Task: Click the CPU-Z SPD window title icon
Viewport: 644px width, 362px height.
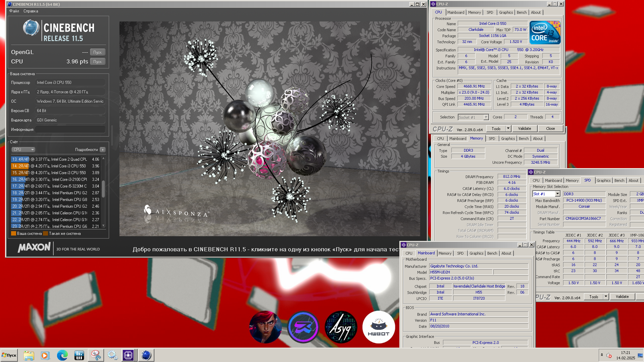Action: point(531,172)
